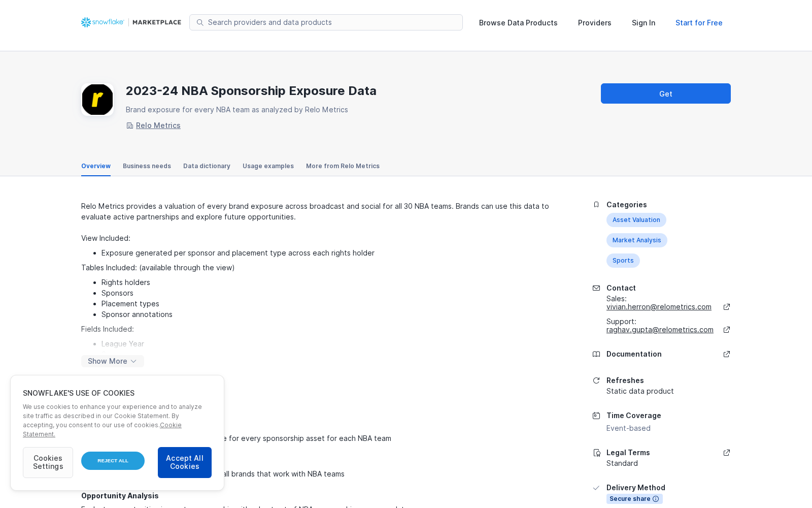This screenshot has width=812, height=508.
Task: Click the blue Get button
Action: [x=666, y=93]
